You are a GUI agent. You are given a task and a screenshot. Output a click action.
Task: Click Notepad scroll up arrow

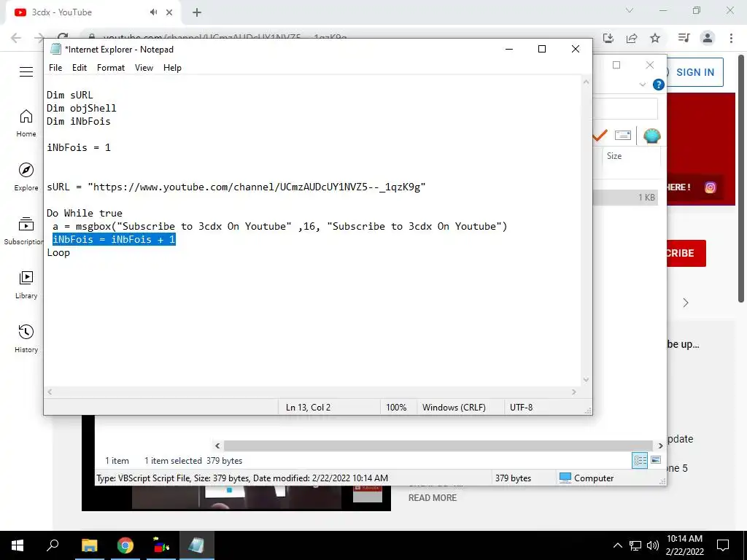tap(586, 82)
